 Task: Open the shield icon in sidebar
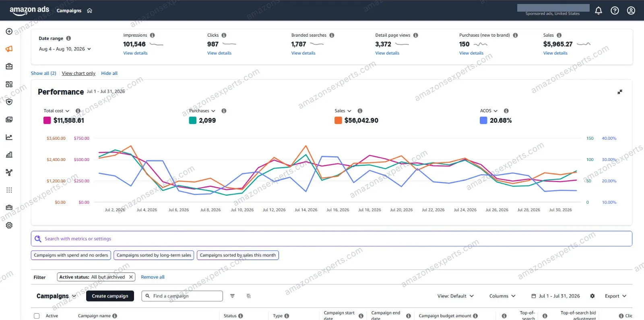9,102
